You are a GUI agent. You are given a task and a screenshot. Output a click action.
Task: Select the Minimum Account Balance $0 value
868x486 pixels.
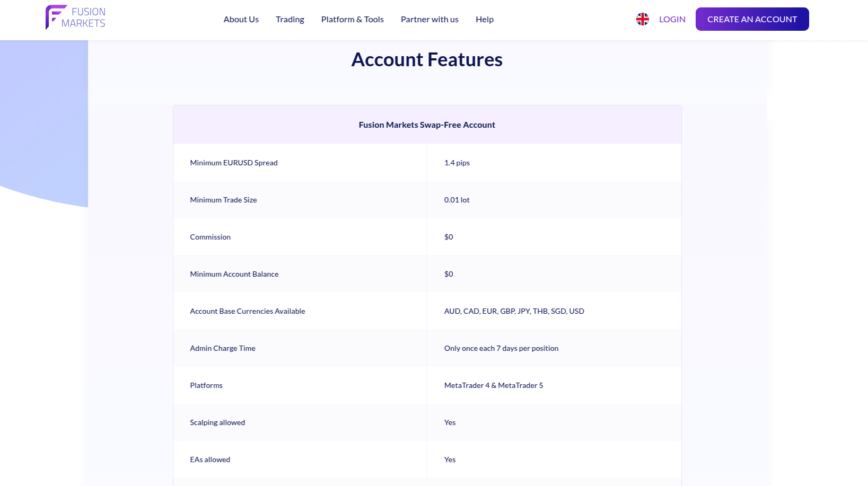tap(449, 274)
